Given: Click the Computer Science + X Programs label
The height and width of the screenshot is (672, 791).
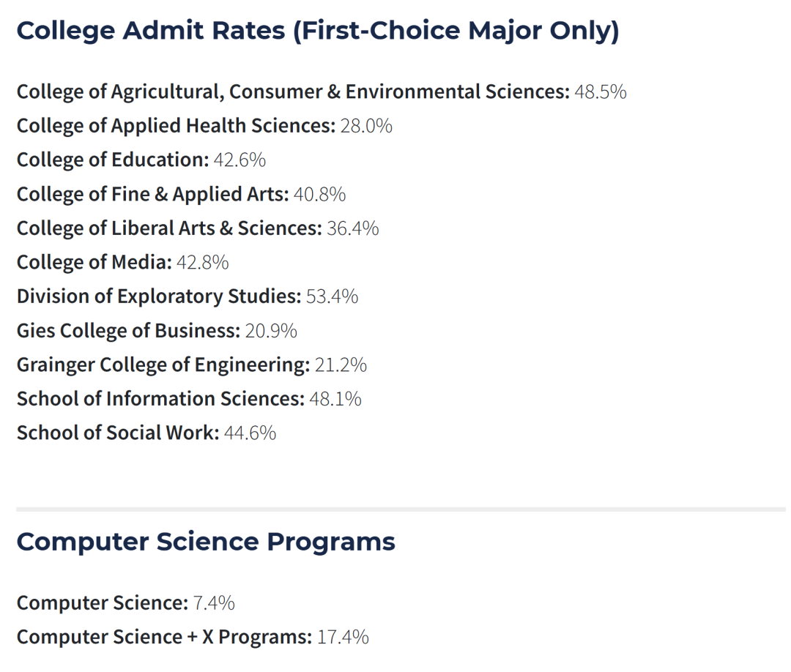Looking at the screenshot, I should coord(164,637).
